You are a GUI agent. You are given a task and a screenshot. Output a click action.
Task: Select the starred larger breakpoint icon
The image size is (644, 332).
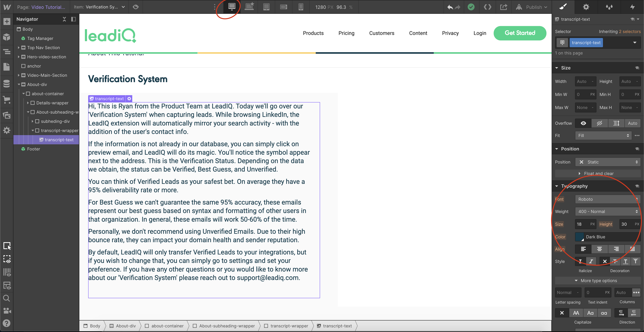(249, 6)
